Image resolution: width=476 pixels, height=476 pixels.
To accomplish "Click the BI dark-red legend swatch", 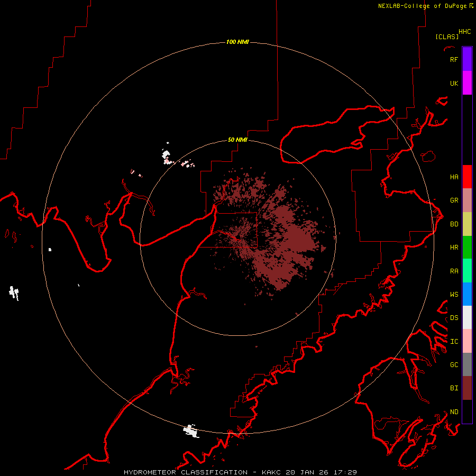I will pyautogui.click(x=467, y=388).
